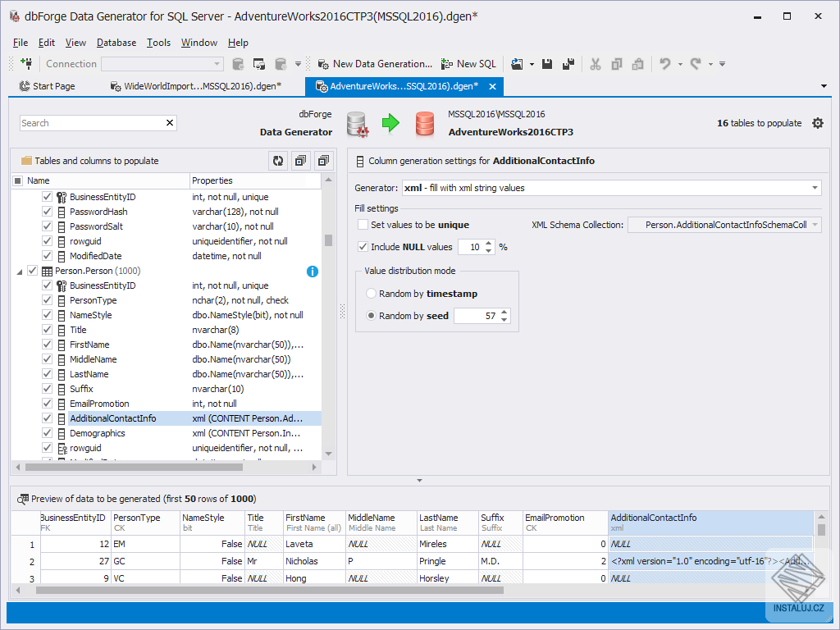Click into the Search input field
840x630 pixels.
click(92, 123)
